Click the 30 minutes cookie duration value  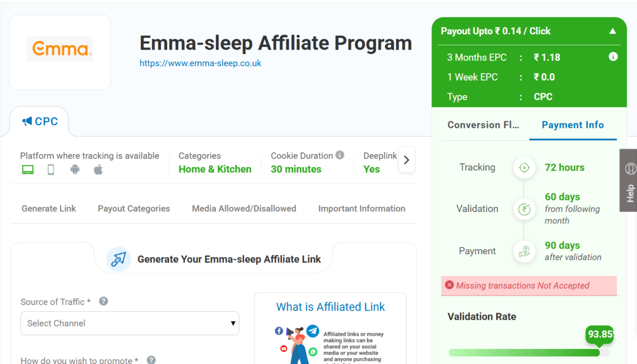(x=296, y=169)
